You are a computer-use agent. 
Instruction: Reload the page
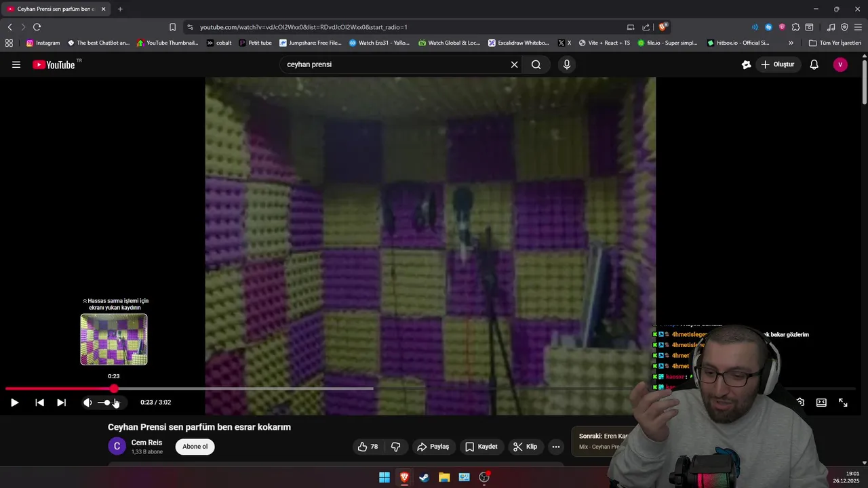(x=37, y=27)
